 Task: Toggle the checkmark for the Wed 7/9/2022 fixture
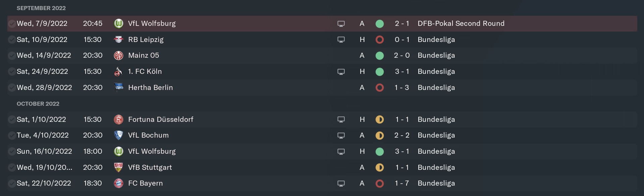click(12, 23)
